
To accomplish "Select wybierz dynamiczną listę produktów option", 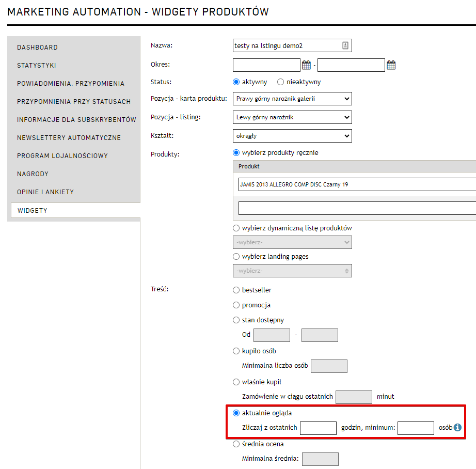I will coord(236,228).
